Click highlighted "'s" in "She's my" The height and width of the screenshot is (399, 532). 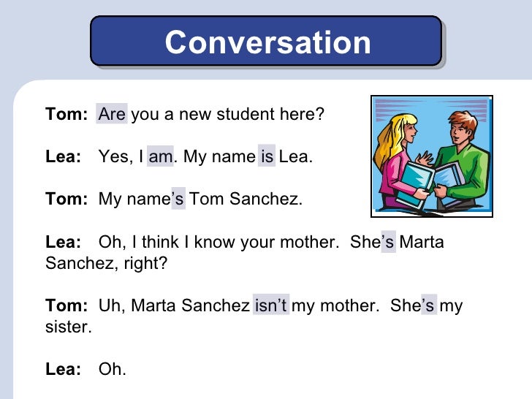pos(429,305)
